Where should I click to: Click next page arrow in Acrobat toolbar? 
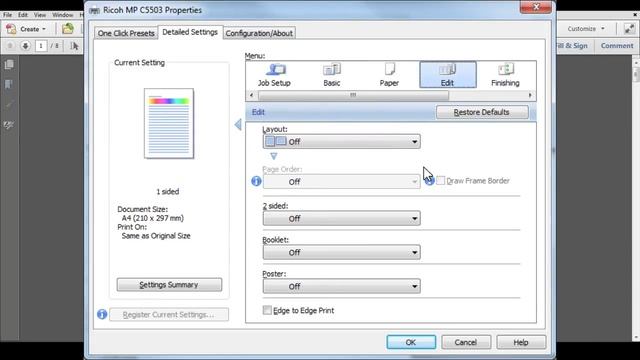[25, 46]
